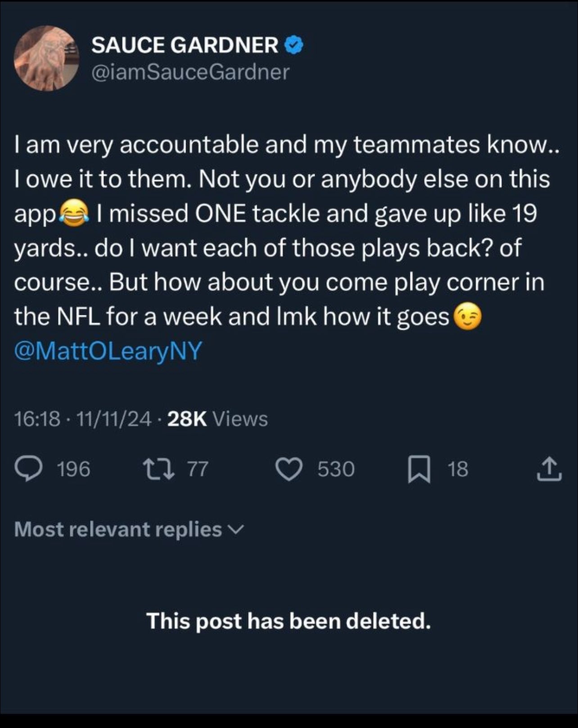Click the chevron beside Most relevant replies
This screenshot has height=728, width=578.
[237, 529]
